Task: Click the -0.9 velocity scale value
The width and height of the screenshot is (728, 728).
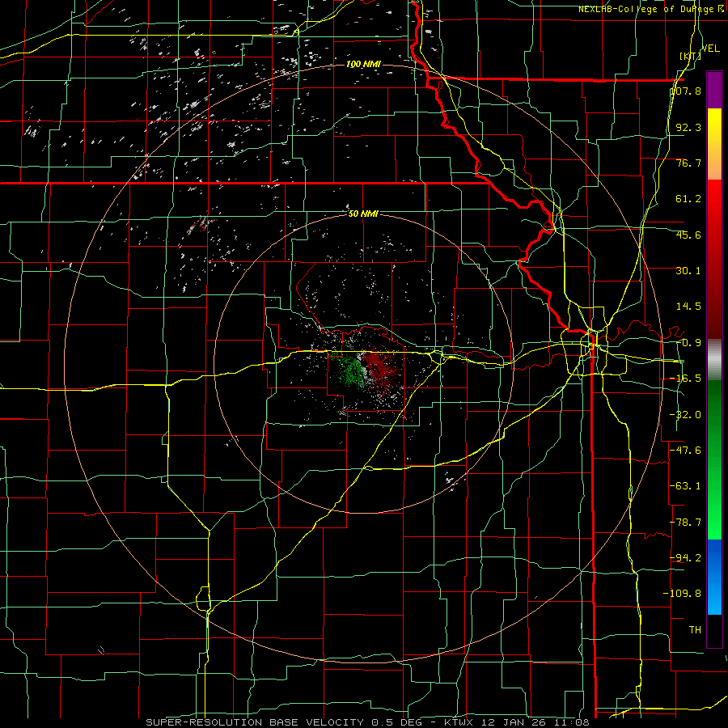Action: pos(688,343)
